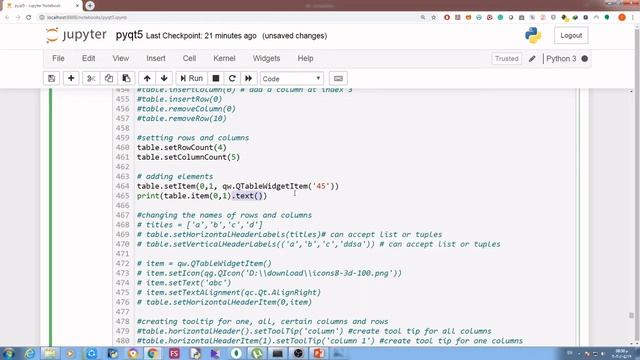Rename notebook by clicking pyqt5 title

pos(129,35)
